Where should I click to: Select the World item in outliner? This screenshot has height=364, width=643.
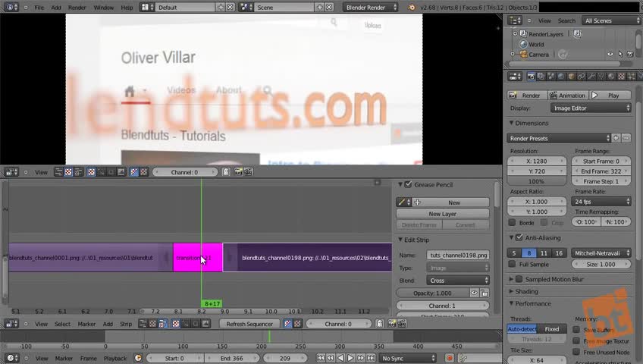click(536, 44)
